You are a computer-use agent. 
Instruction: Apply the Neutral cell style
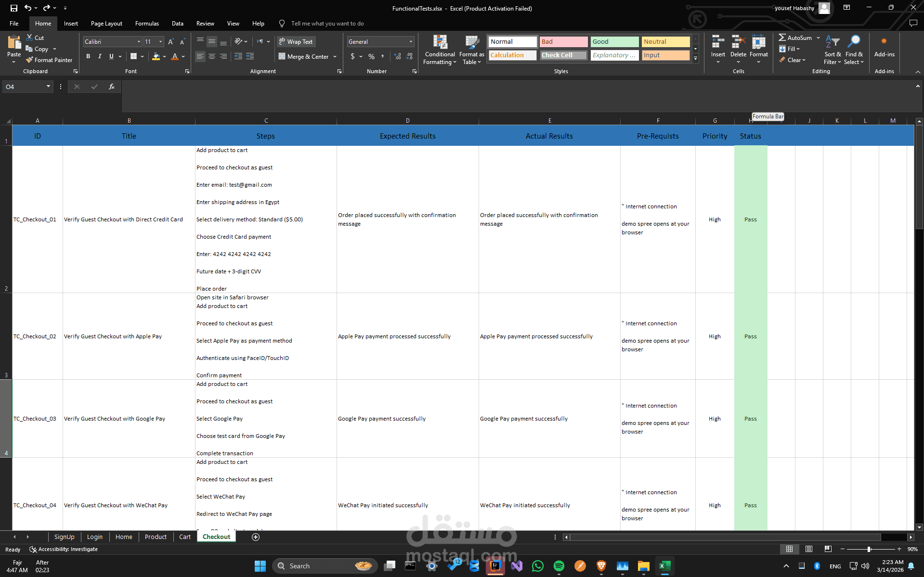[x=665, y=42]
